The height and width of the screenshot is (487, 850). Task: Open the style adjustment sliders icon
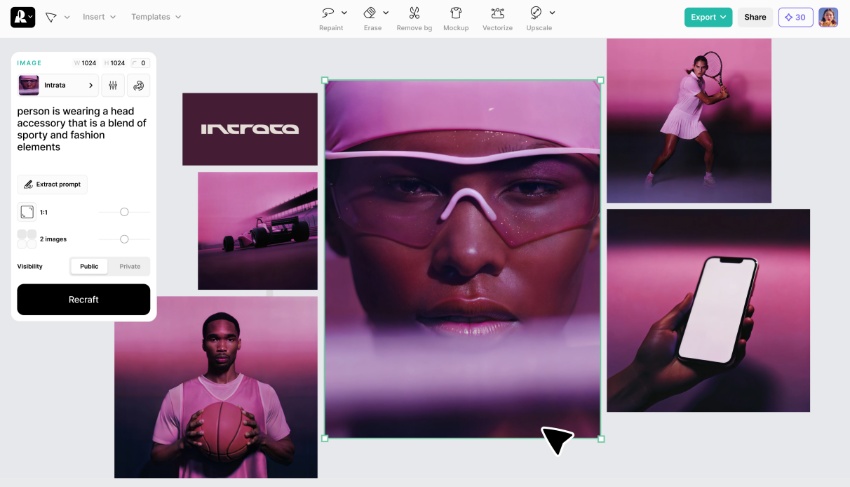[113, 86]
